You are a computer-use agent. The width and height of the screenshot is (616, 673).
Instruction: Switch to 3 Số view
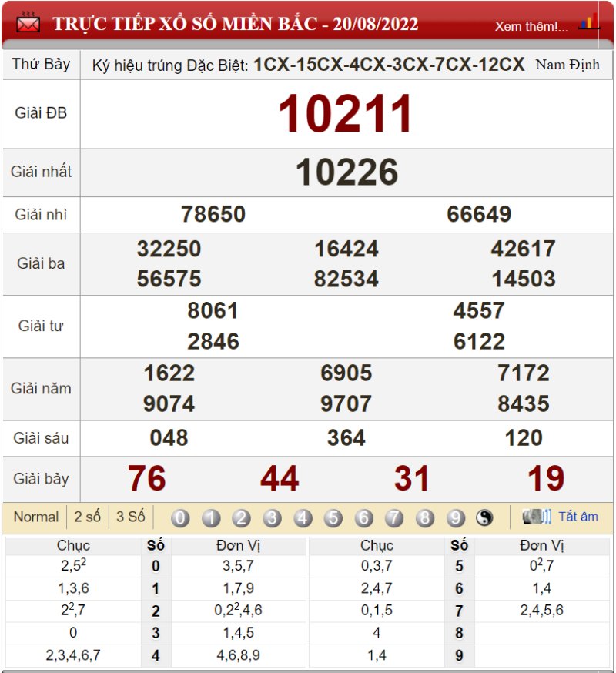tap(130, 517)
